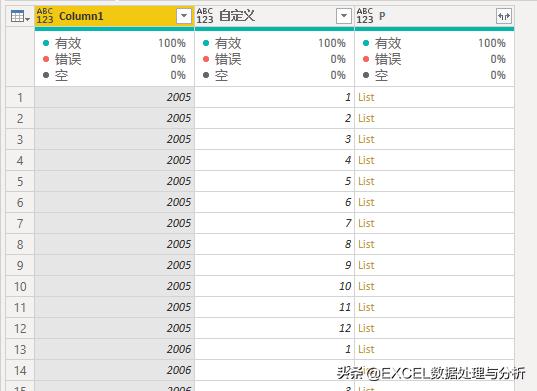This screenshot has height=391, width=537.
Task: Expand the P column lists icon
Action: pyautogui.click(x=504, y=16)
